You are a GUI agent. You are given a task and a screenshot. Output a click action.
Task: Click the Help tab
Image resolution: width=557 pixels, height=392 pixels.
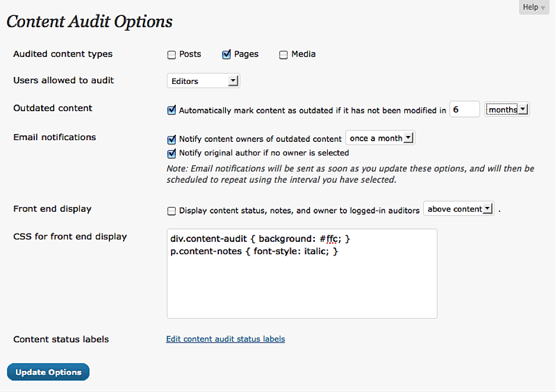[x=529, y=7]
